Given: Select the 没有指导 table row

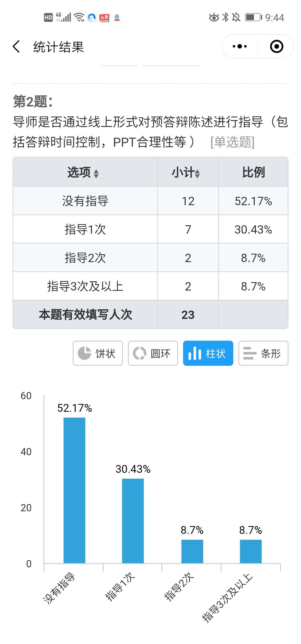Looking at the screenshot, I should (x=85, y=201).
